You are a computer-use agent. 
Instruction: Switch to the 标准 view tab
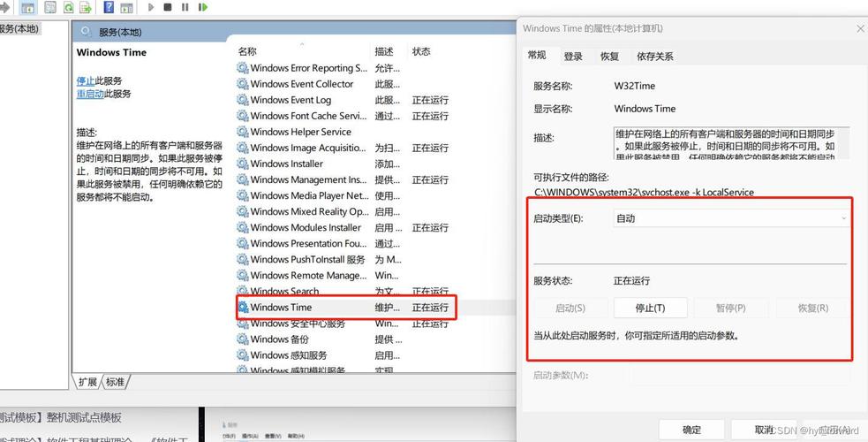(x=115, y=382)
